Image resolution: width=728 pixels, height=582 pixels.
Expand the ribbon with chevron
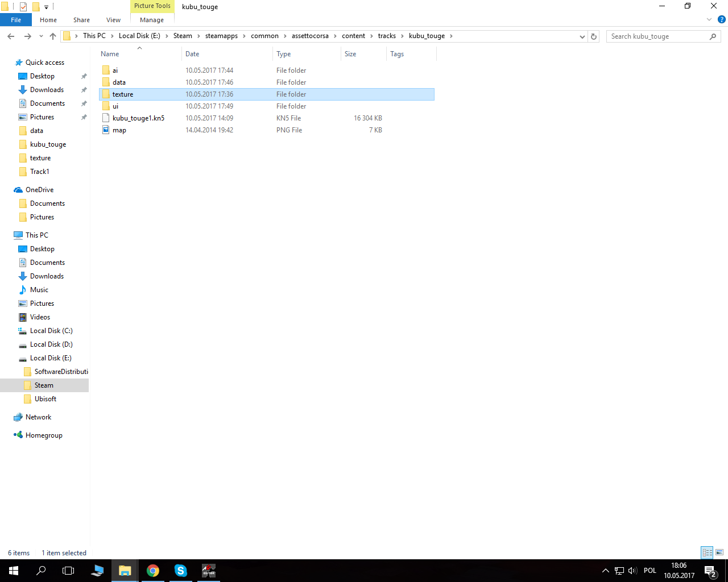coord(709,20)
